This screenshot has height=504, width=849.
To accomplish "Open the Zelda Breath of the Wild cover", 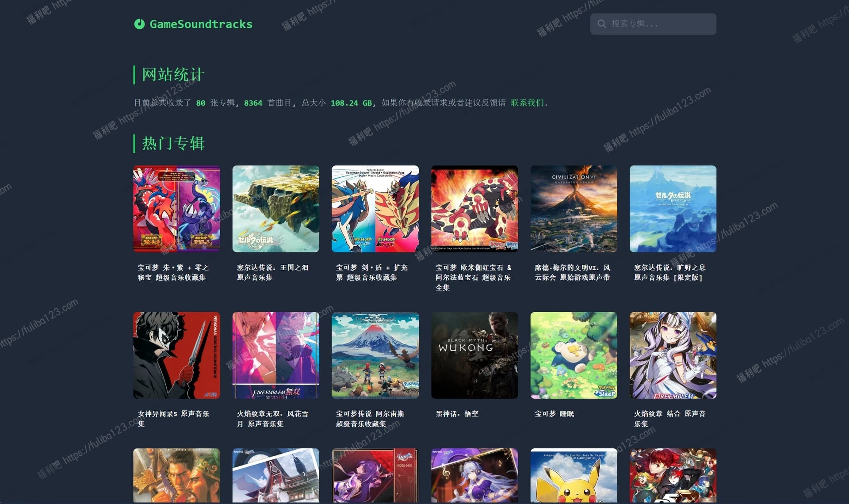I will [673, 209].
